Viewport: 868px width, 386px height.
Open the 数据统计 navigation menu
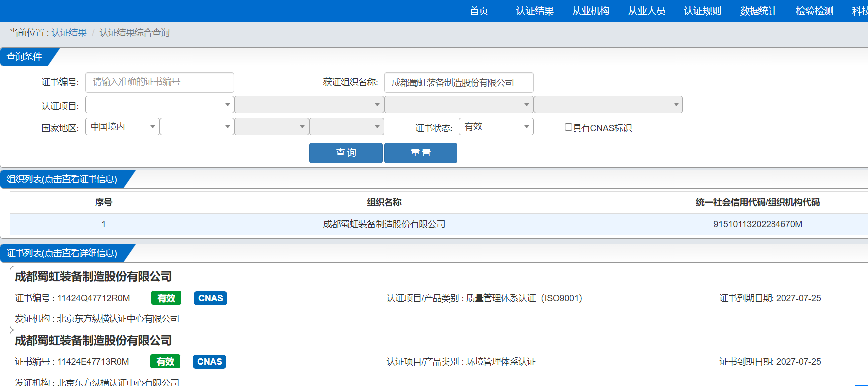tap(758, 11)
